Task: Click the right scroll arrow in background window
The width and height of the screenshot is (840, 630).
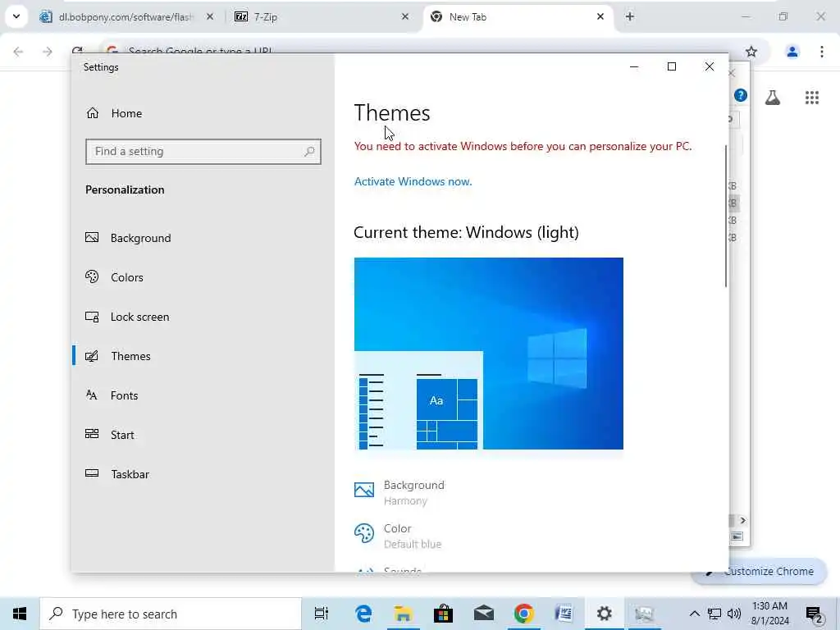Action: pyautogui.click(x=742, y=520)
